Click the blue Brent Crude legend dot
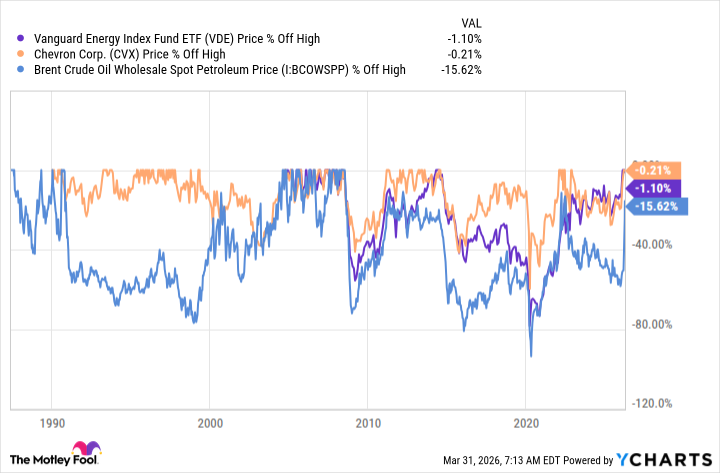 click(x=13, y=69)
